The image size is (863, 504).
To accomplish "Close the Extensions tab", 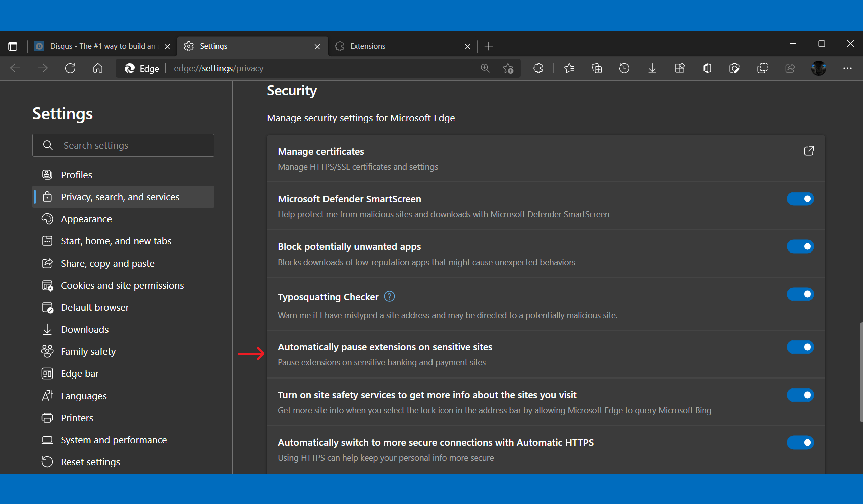I will 467,46.
